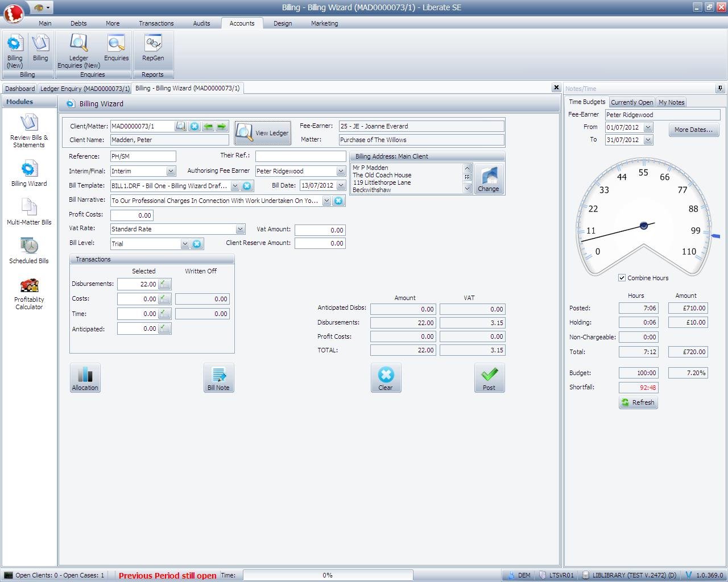
Task: Open Ledger Enquiries (New) in the ribbon
Action: [x=78, y=51]
